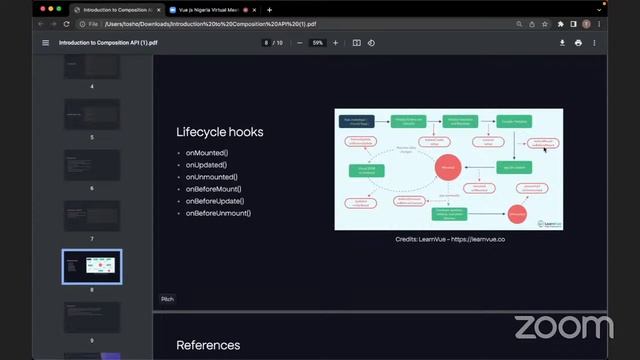
Task: Print the PDF document
Action: [578, 43]
